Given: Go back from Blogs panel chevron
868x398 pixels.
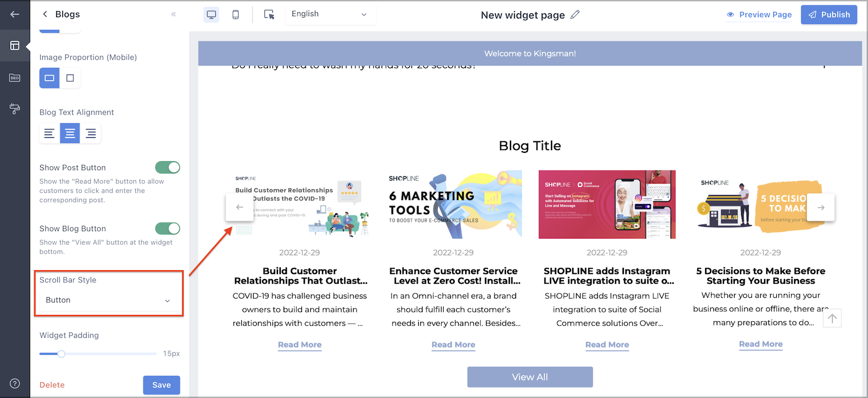Looking at the screenshot, I should (45, 14).
